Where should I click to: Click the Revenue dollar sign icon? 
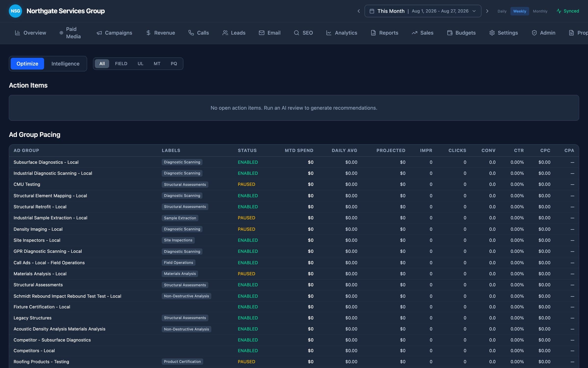[148, 33]
